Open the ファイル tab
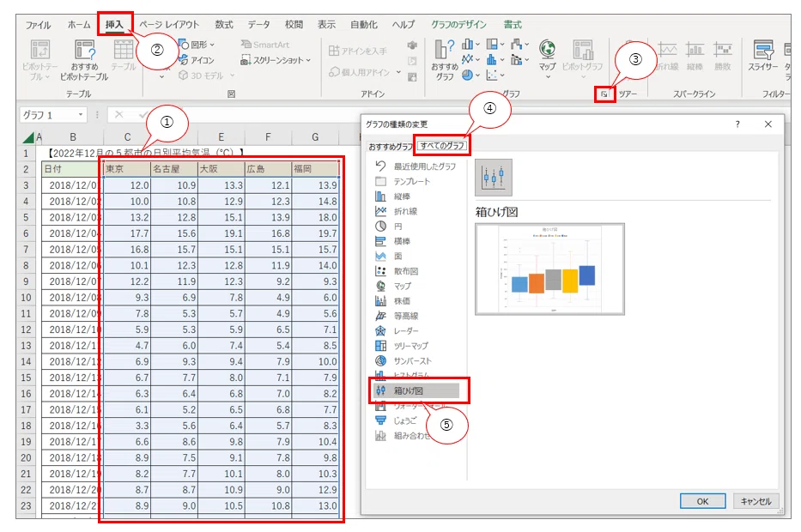The image size is (801, 532). tap(38, 25)
